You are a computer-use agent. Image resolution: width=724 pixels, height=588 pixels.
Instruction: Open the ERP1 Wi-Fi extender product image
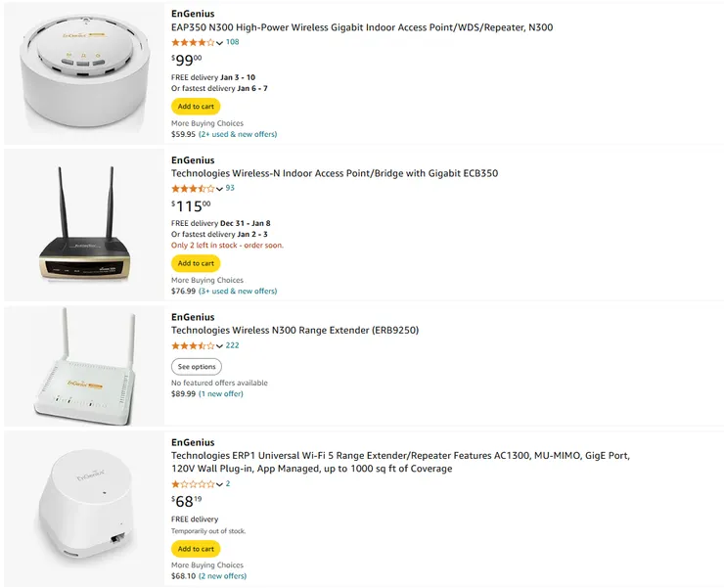point(82,509)
